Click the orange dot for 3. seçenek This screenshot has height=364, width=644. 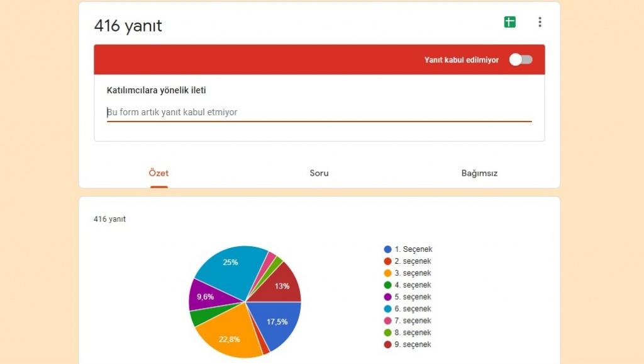click(x=388, y=273)
